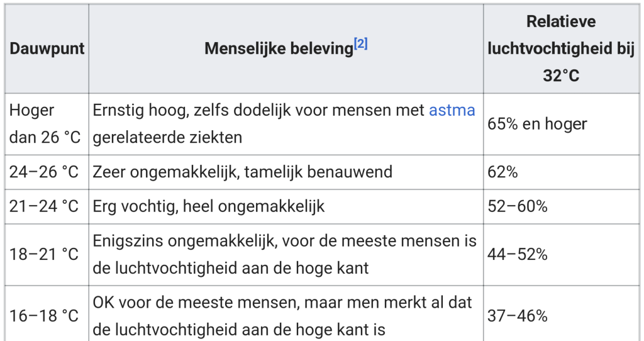Screen dimensions: 644x341
Task: Open the astma link
Action: point(452,111)
